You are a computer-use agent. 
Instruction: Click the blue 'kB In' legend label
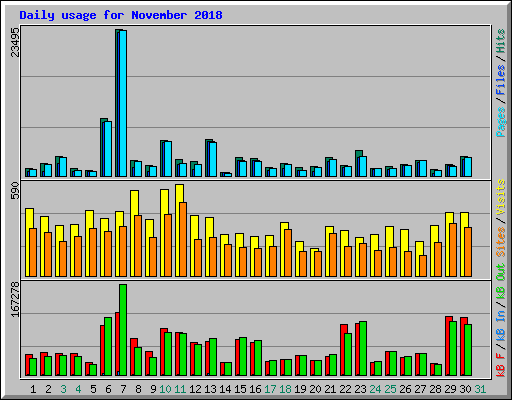click(501, 326)
